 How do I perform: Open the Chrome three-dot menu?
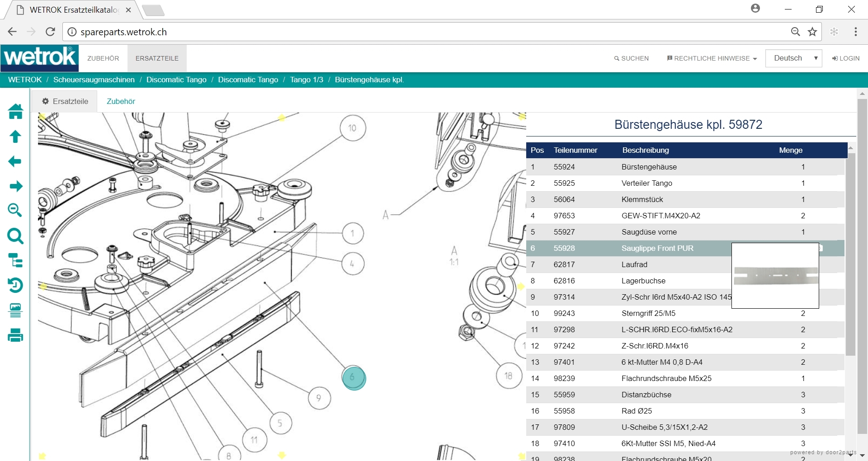coord(856,32)
